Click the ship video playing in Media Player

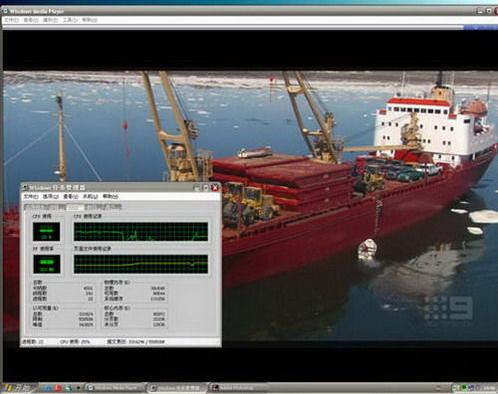250,206
